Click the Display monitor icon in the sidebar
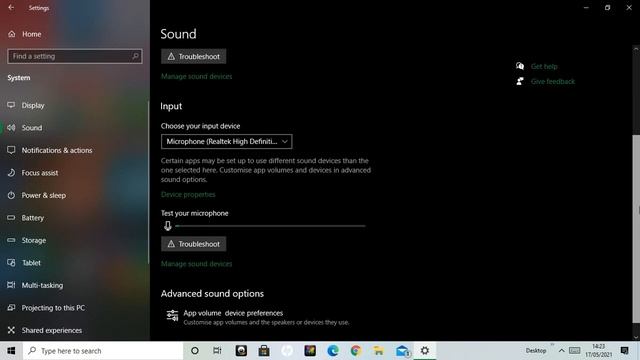 (x=11, y=105)
